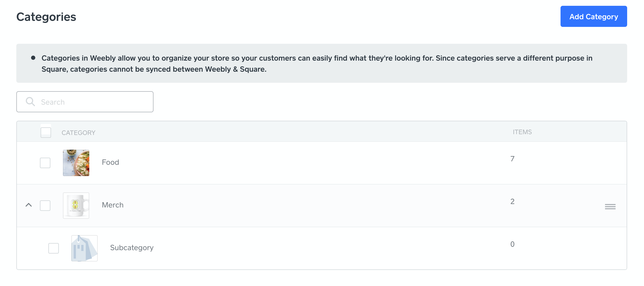Click the Add Category button
The width and height of the screenshot is (644, 286).
pos(593,16)
